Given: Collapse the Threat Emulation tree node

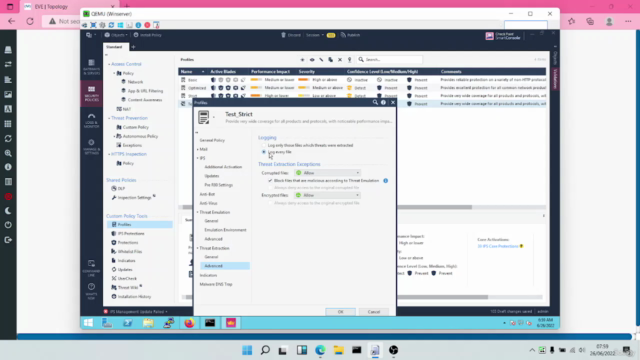Looking at the screenshot, I should [198, 212].
